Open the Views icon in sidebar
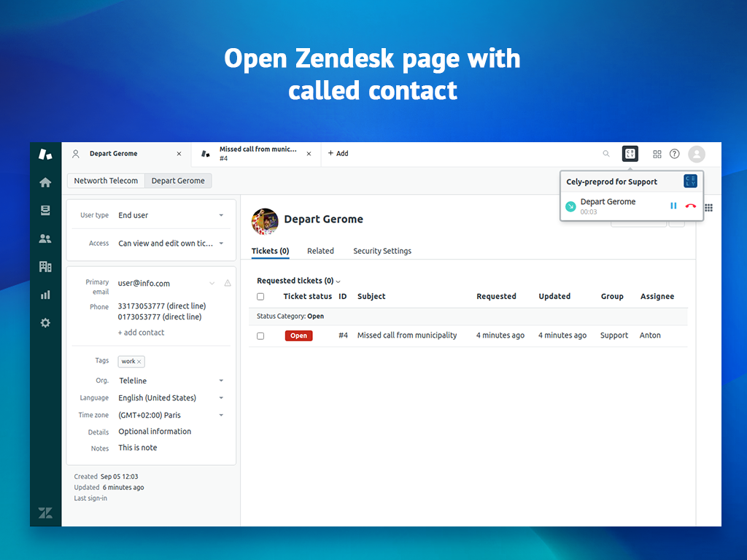This screenshot has width=747, height=560. tap(45, 210)
